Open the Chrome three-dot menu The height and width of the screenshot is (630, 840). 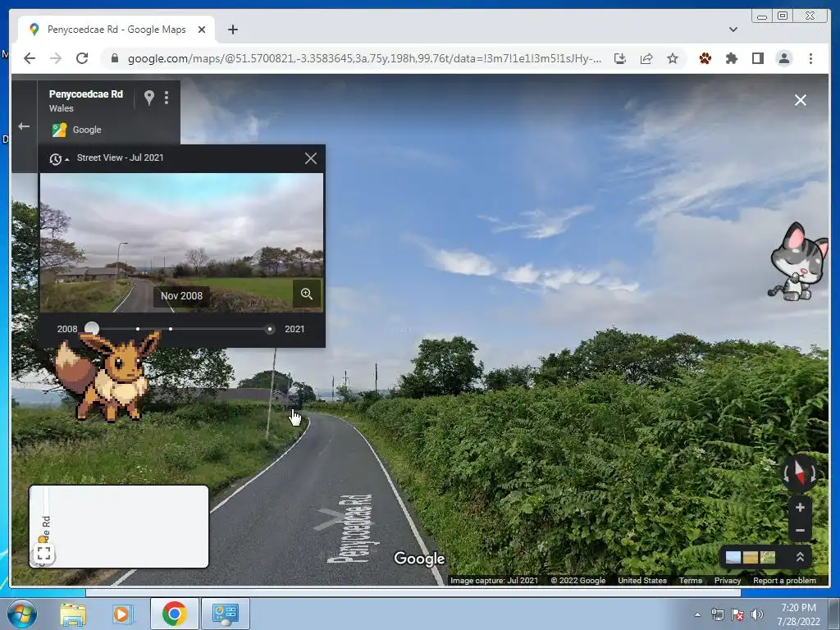[x=810, y=58]
